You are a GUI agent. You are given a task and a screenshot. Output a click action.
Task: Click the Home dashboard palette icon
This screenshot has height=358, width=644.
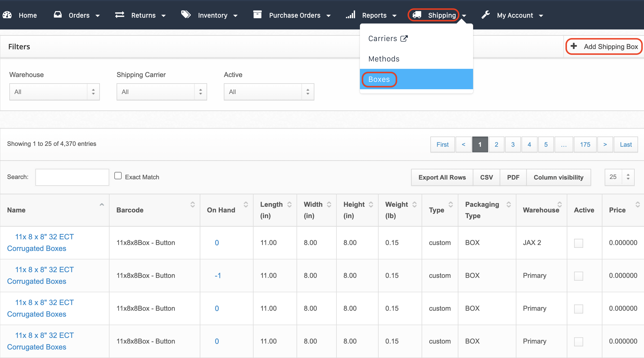tap(7, 15)
